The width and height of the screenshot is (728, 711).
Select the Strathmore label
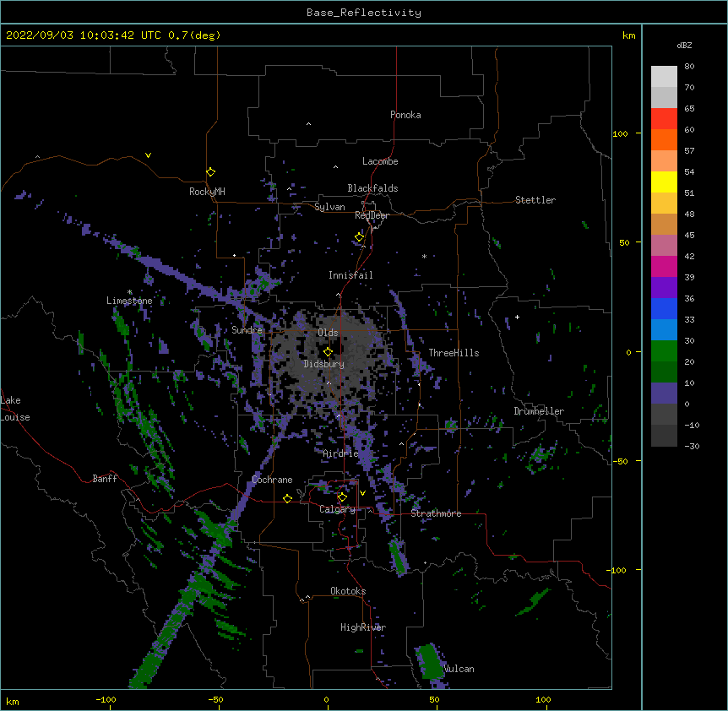(436, 513)
